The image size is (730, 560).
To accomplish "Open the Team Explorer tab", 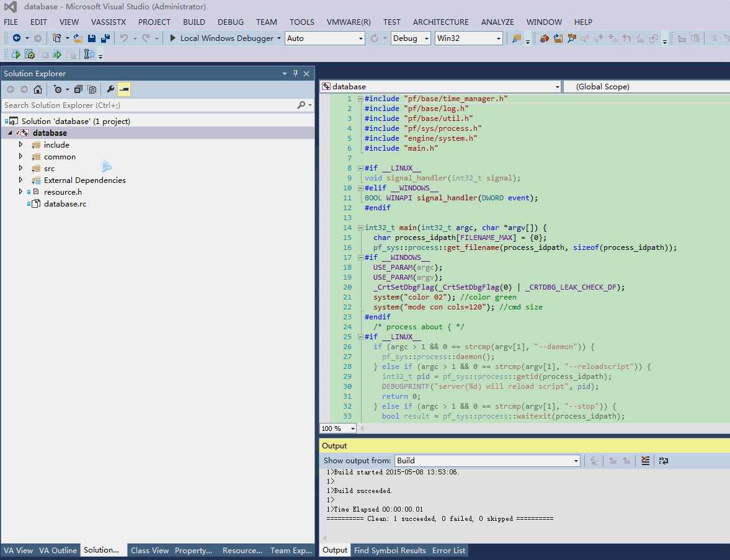I will [291, 551].
